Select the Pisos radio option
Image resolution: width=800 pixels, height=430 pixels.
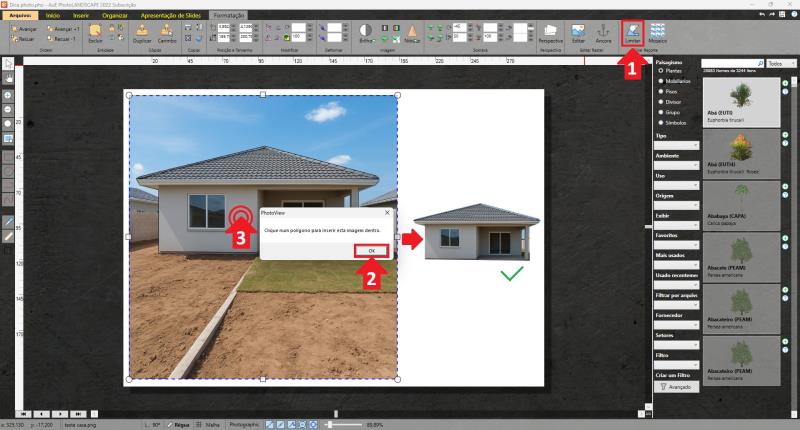[661, 90]
